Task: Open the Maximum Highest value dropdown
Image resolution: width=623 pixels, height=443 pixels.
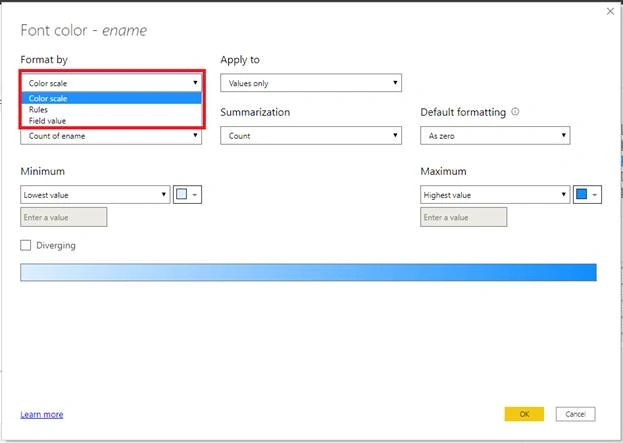Action: pyautogui.click(x=495, y=195)
